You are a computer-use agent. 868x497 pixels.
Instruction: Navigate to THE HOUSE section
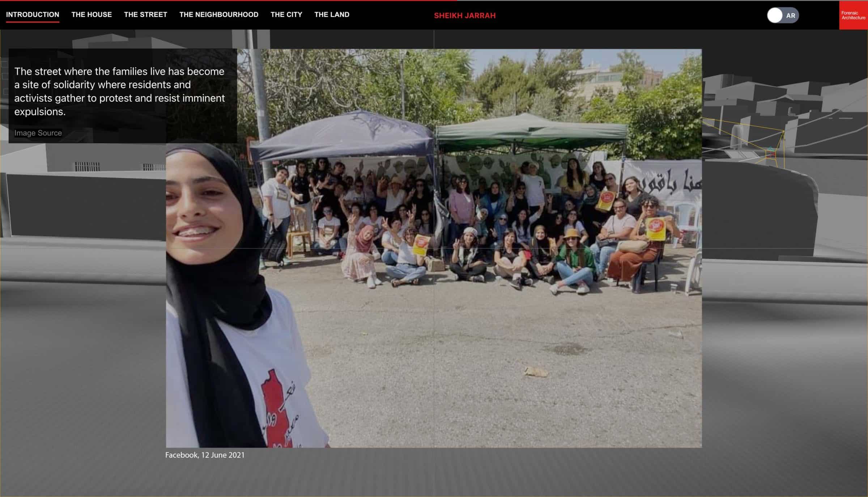click(92, 14)
